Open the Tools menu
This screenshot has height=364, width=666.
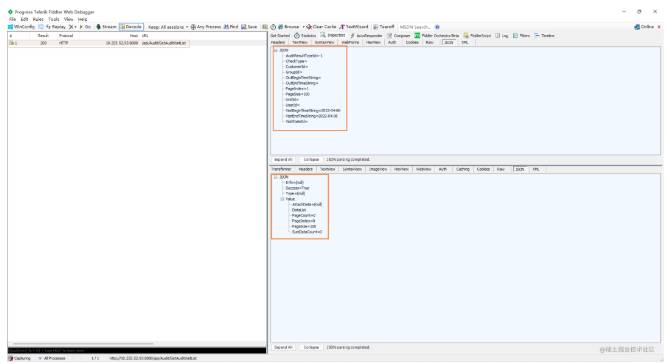(x=54, y=19)
